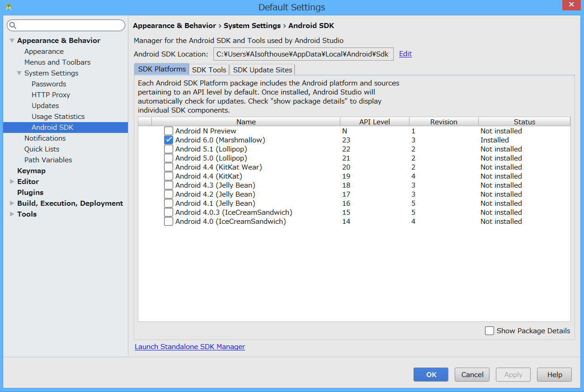
Task: Click API level 'N' cell
Action: pos(344,131)
